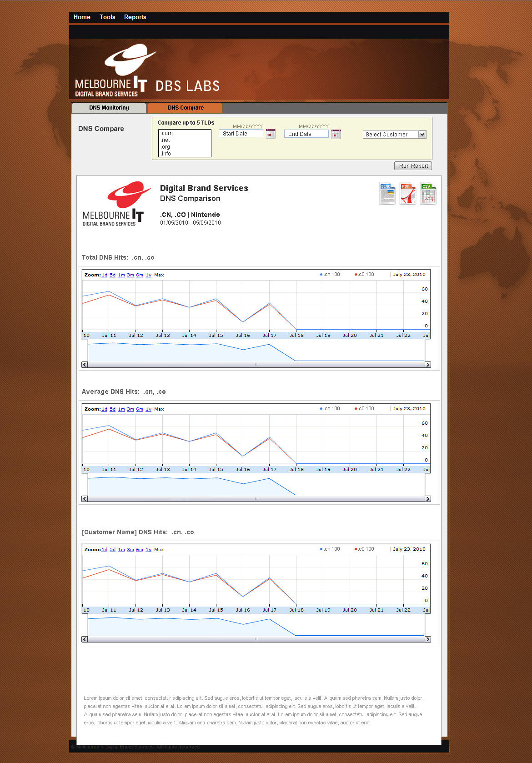The image size is (532, 763).
Task: Set Total DNS Hits chart zoom to 1d
Action: point(105,275)
